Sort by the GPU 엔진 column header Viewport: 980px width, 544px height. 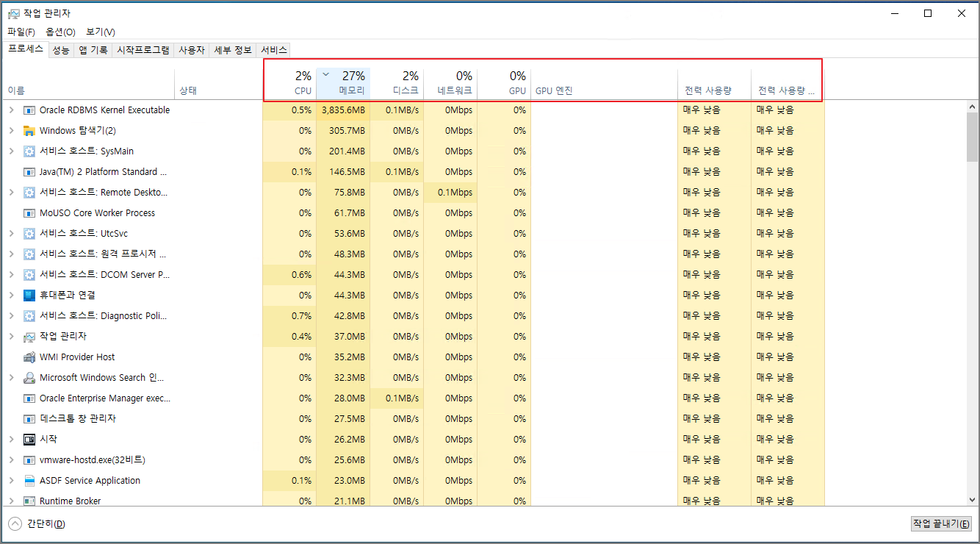click(x=604, y=83)
